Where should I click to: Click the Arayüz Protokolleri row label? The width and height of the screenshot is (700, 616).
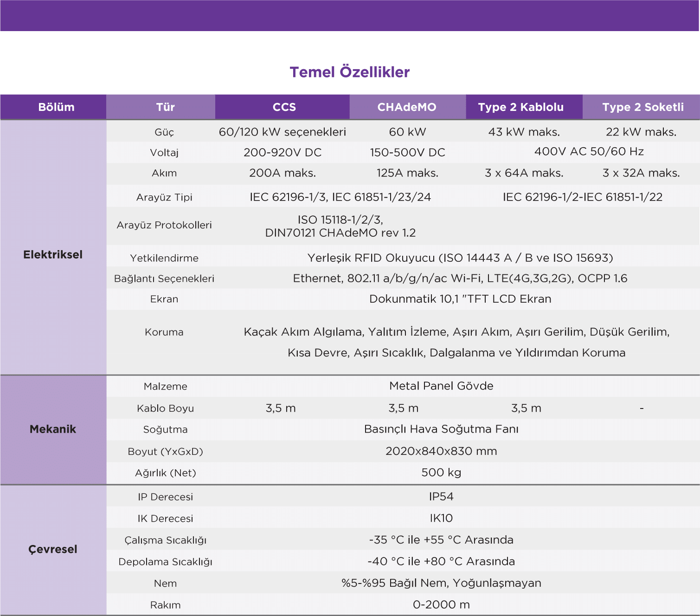pos(164,225)
